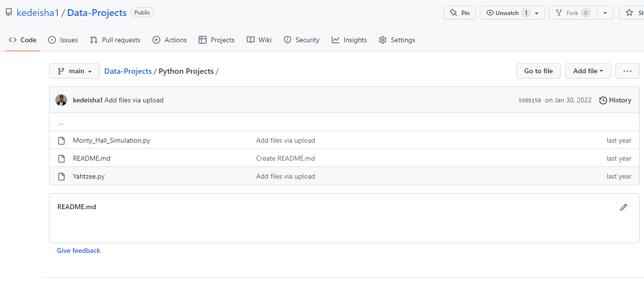The image size is (644, 281).
Task: Click the commit date on Jan 30, 2022
Action: pyautogui.click(x=568, y=100)
